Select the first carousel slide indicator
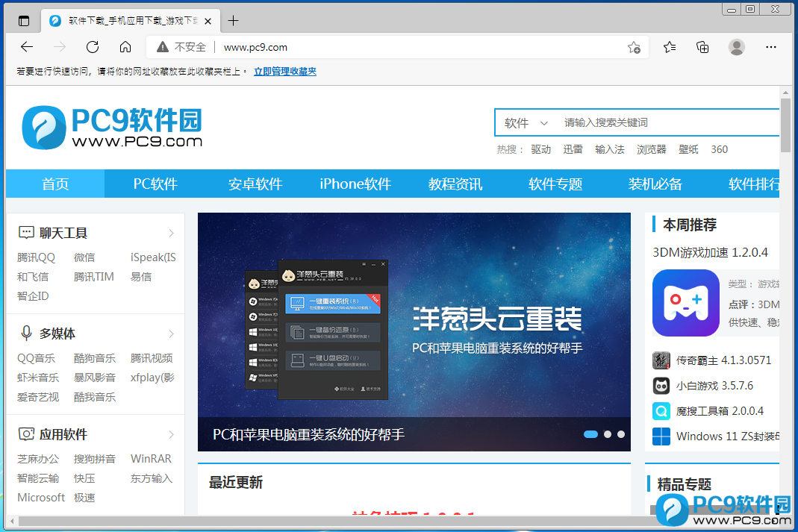Image resolution: width=798 pixels, height=532 pixels. [x=590, y=434]
